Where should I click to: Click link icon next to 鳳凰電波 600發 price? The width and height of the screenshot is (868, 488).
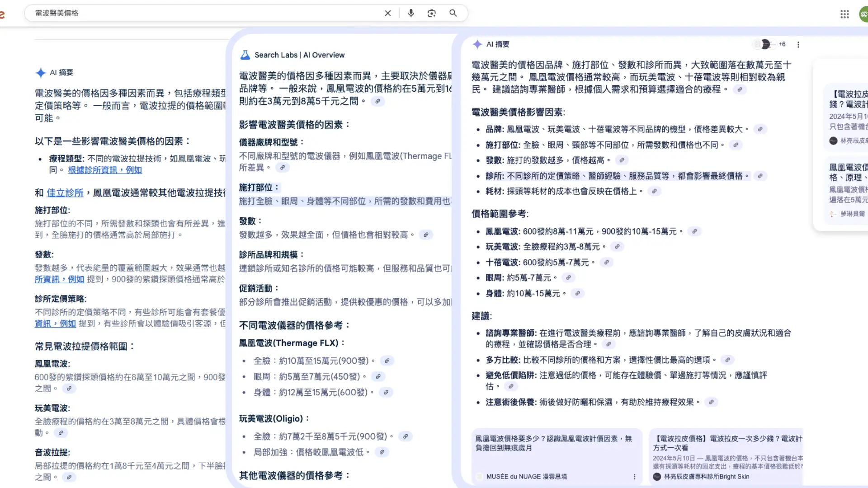(694, 231)
